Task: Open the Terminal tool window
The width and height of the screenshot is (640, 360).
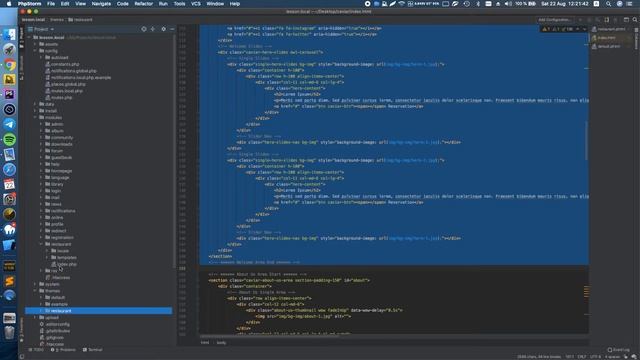Action: [x=93, y=350]
